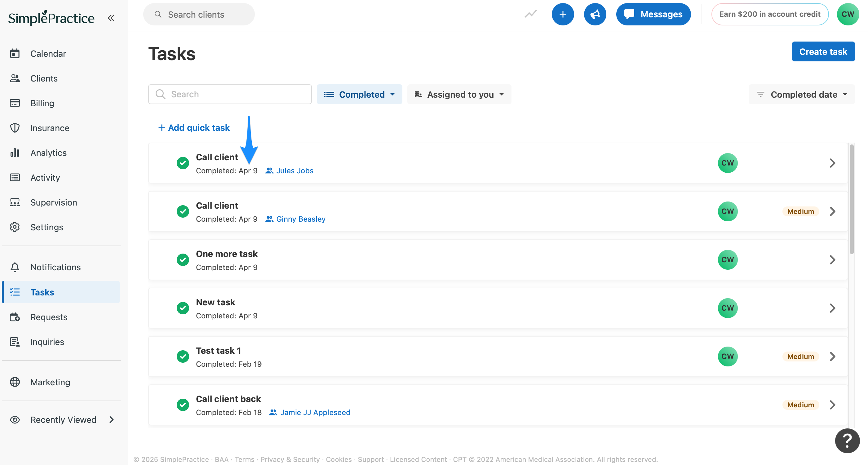868x465 pixels.
Task: Uncheck the completed mark for Jules Jobs task
Action: (x=183, y=163)
